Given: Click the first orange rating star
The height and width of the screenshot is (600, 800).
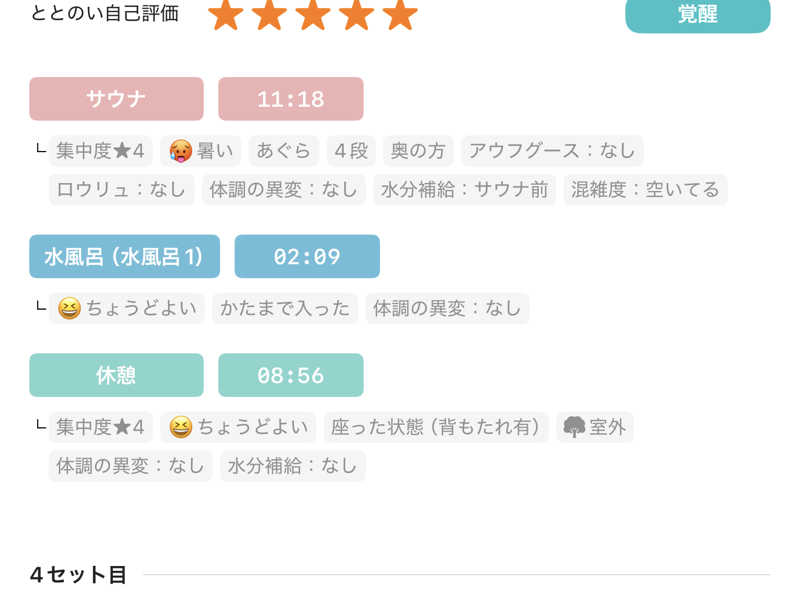Looking at the screenshot, I should tap(225, 14).
